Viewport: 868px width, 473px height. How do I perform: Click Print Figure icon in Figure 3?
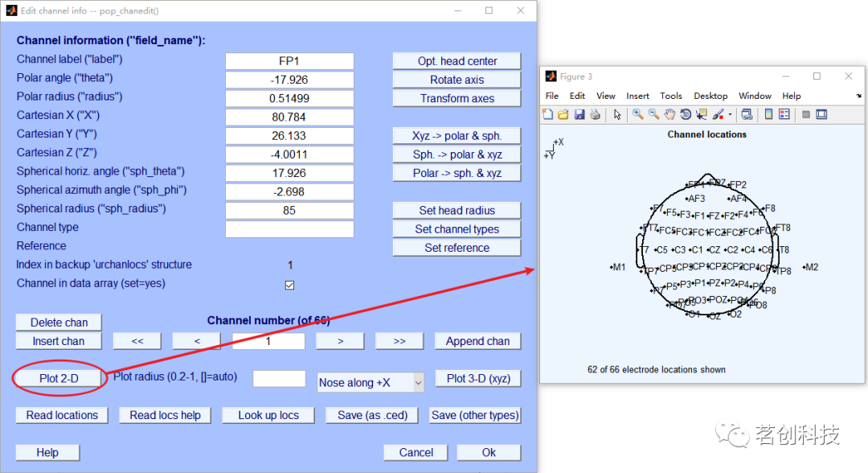point(595,114)
